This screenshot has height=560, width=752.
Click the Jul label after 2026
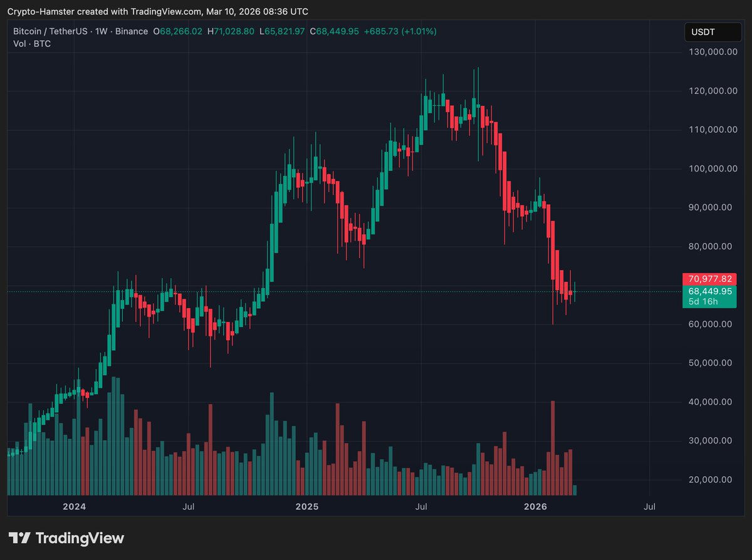coord(650,506)
